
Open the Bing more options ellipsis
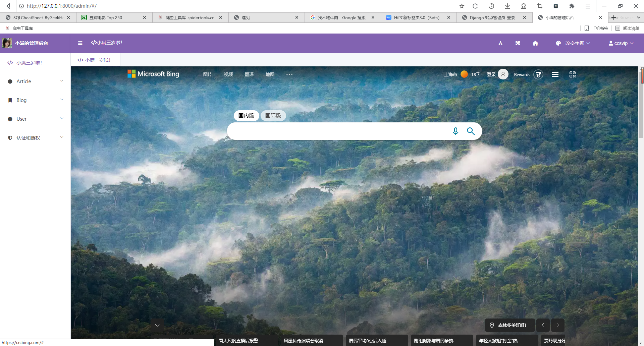point(289,74)
